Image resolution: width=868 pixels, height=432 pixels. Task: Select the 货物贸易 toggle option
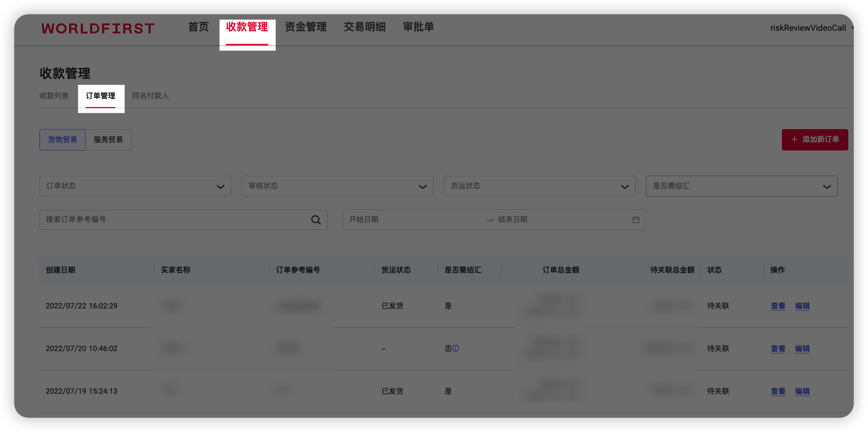62,140
